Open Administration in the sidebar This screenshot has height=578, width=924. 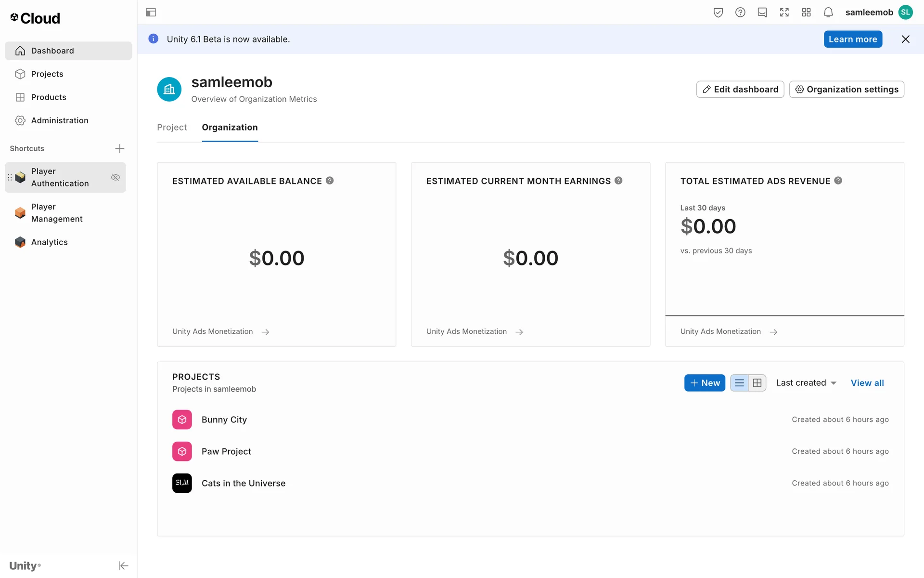pyautogui.click(x=60, y=120)
